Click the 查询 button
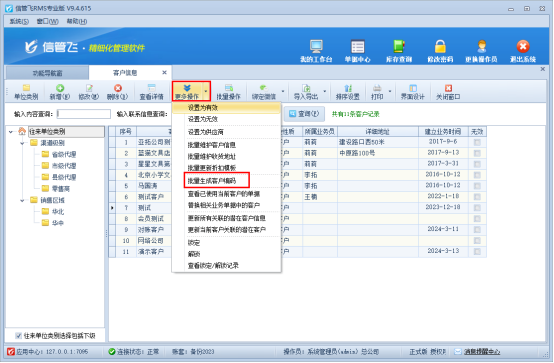Screen dimensions: 554x363 pyautogui.click(x=304, y=114)
